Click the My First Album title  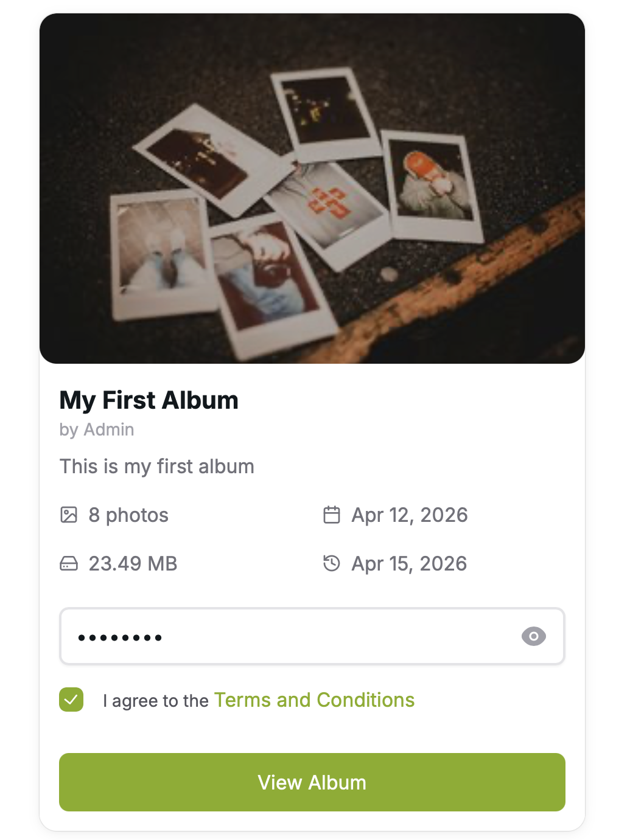click(149, 400)
